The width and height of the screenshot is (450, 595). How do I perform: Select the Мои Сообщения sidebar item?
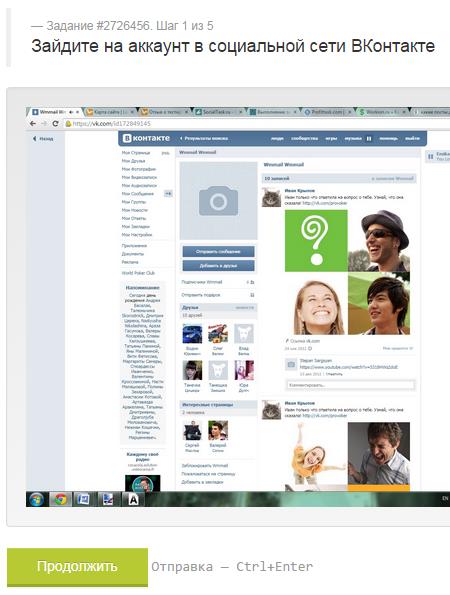[x=138, y=194]
